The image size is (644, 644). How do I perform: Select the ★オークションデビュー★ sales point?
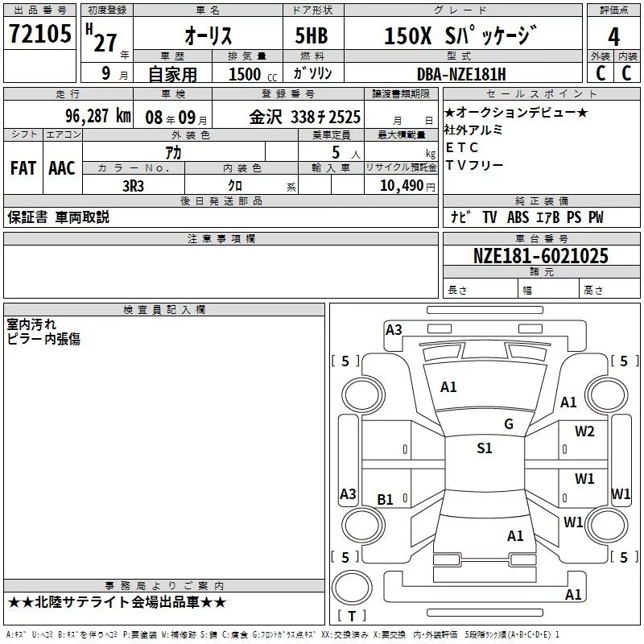(516, 112)
